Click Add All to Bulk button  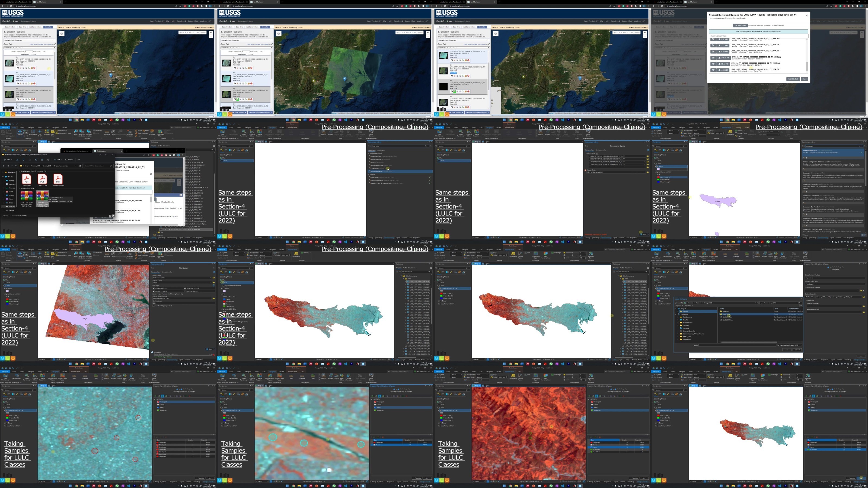(793, 79)
